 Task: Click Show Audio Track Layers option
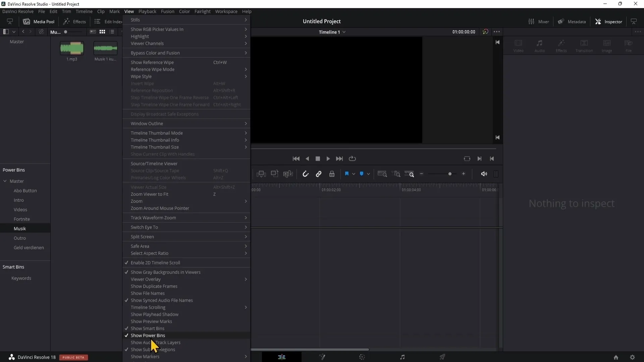[x=155, y=342]
